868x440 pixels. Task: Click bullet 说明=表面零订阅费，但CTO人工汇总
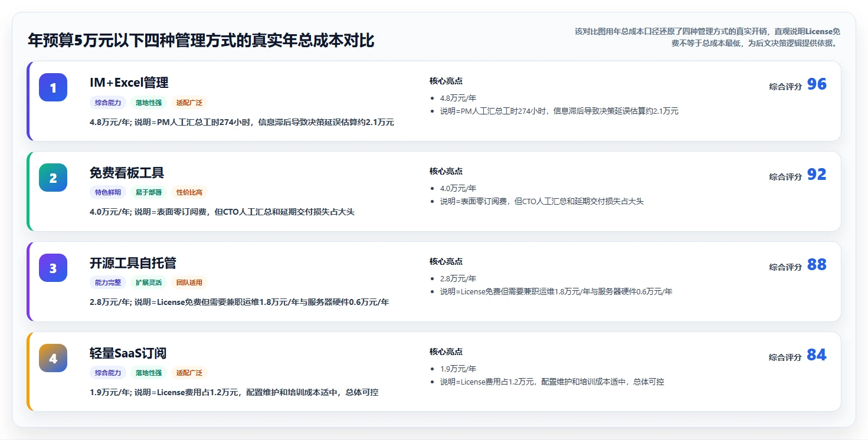[x=542, y=201]
